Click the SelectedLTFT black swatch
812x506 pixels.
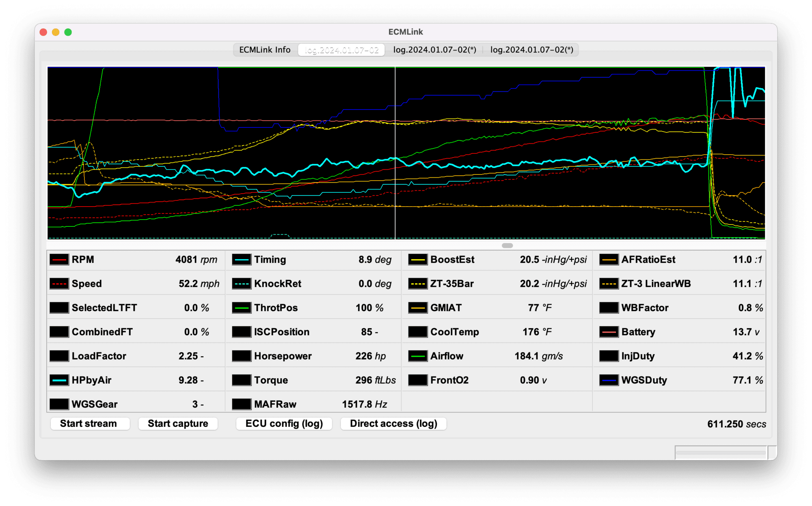click(59, 308)
